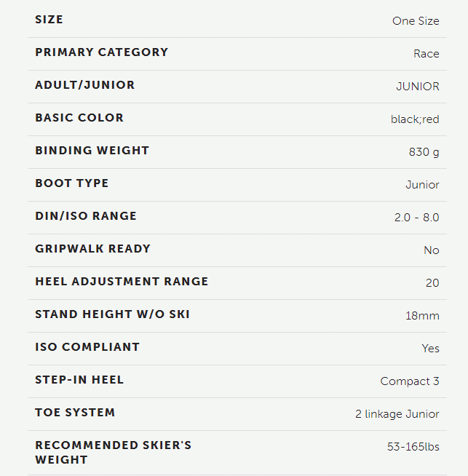Click the BINDING WEIGHT label
This screenshot has height=476, width=468.
pos(92,151)
